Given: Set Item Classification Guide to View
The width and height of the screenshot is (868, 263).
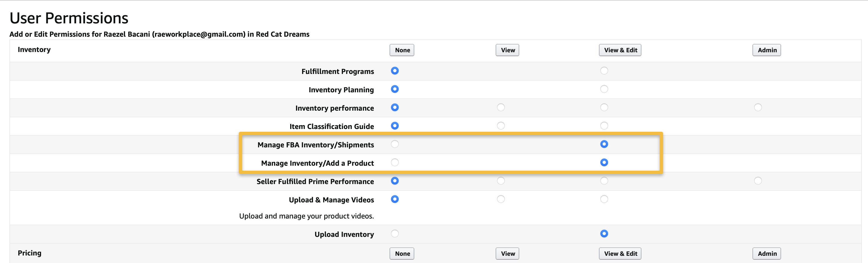Looking at the screenshot, I should click(501, 126).
